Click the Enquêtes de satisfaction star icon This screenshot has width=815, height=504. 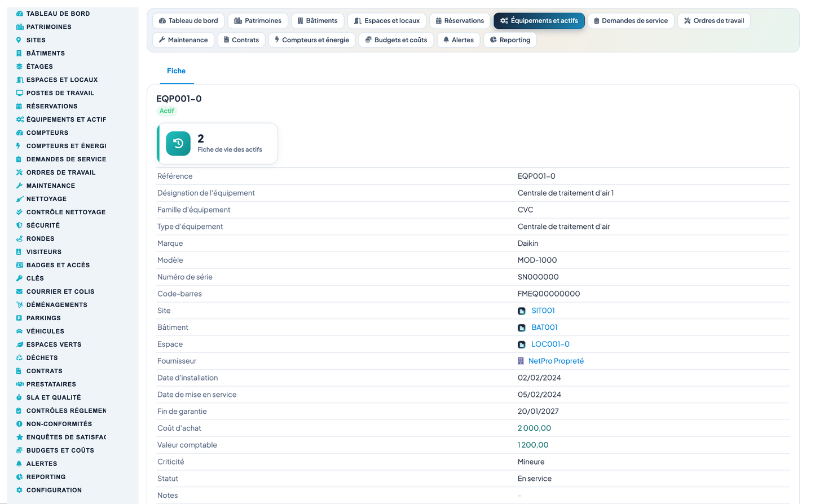(x=19, y=437)
